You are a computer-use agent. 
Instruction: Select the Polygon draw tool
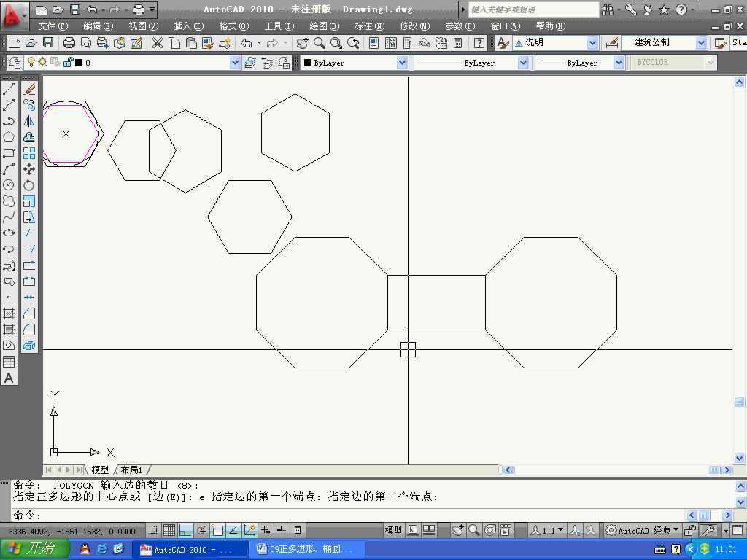(9, 137)
